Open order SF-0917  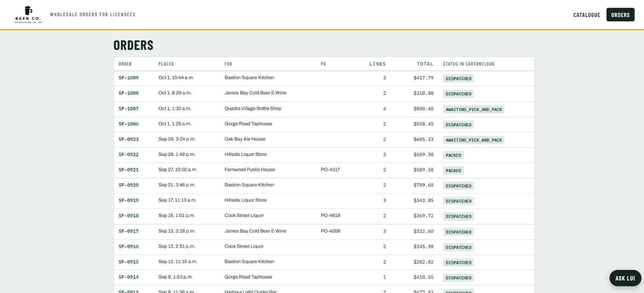click(129, 231)
